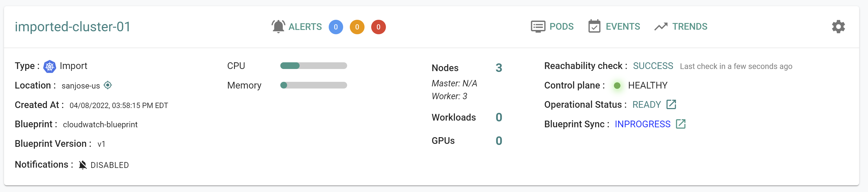Viewport: 868px width, 192px height.
Task: Click the GPUs count 0
Action: (499, 141)
